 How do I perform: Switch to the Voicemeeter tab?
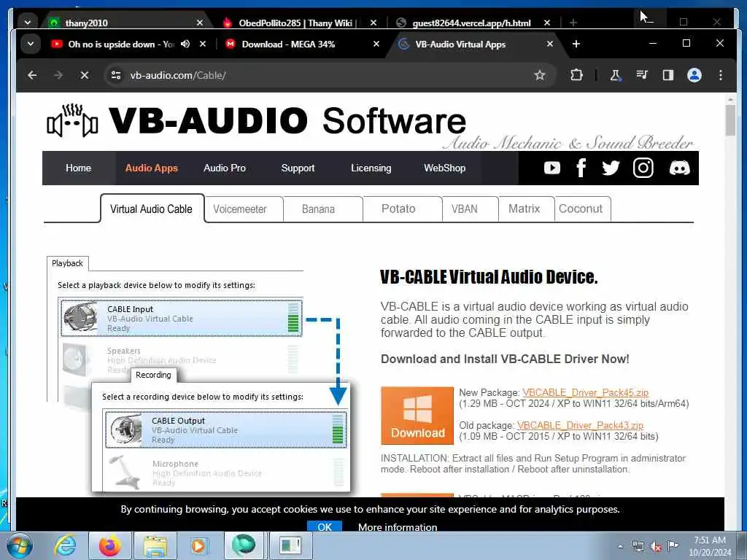pos(239,209)
